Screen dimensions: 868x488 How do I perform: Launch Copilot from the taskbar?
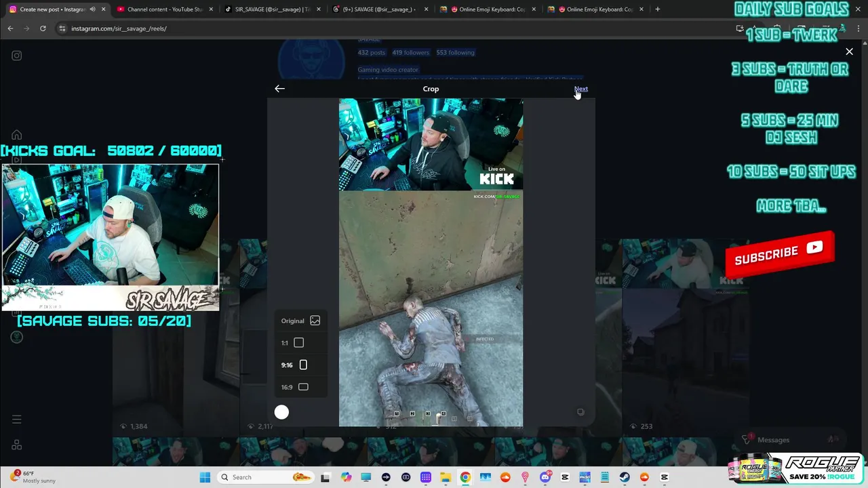346,477
